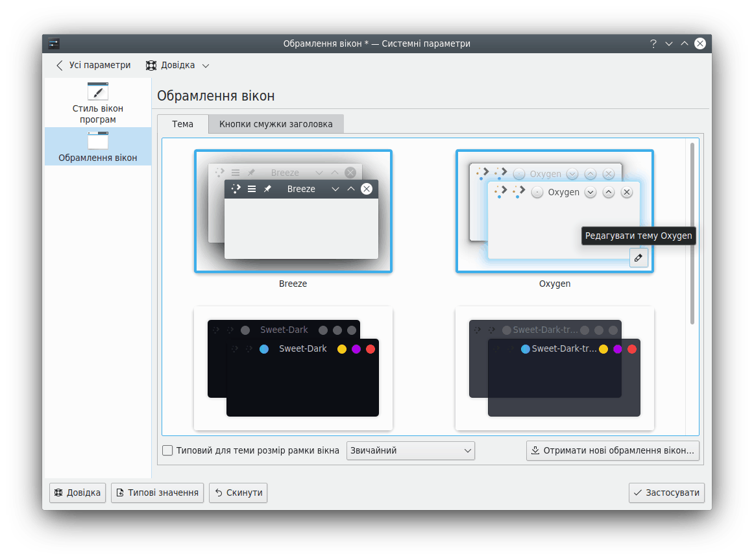
Task: Click the Застосувати button
Action: tap(666, 493)
